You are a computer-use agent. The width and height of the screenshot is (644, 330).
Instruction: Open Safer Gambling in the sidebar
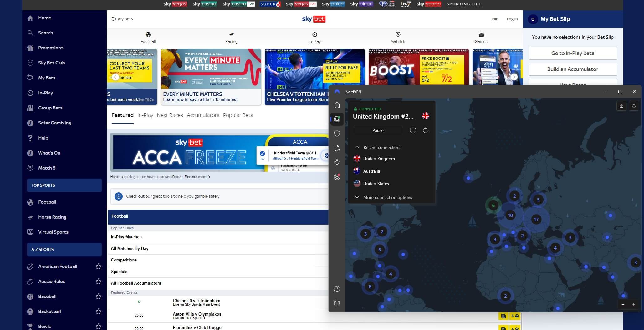(x=54, y=123)
